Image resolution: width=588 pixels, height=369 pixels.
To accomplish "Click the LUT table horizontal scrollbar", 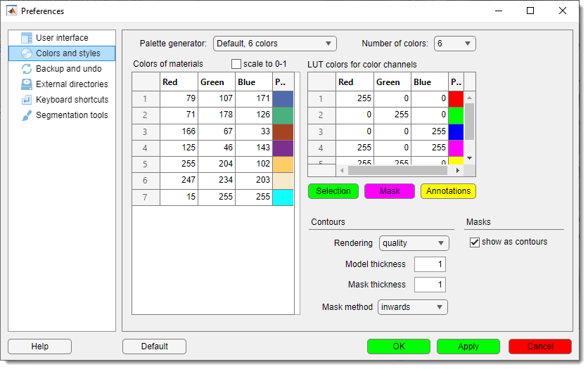I will pos(399,171).
